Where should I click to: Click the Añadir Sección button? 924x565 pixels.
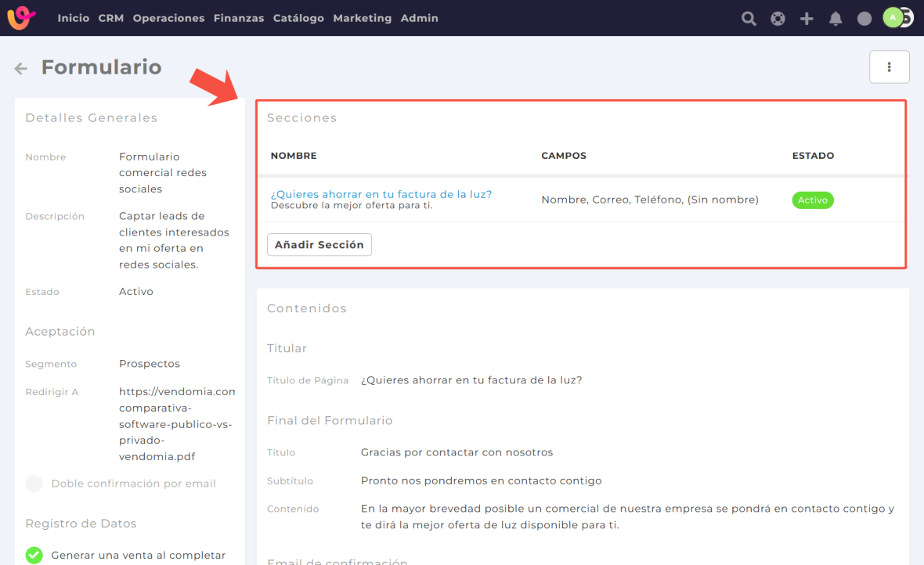319,245
